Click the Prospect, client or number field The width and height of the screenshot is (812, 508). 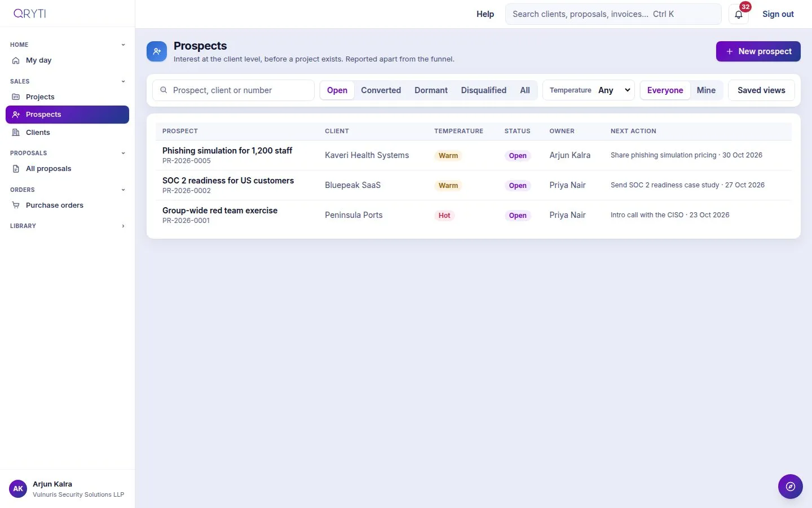click(233, 90)
